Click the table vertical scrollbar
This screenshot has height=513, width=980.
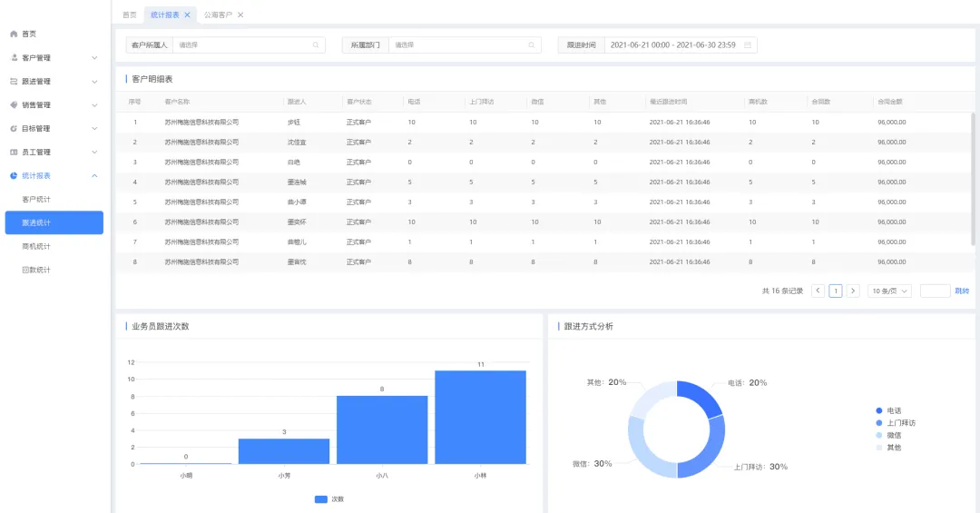(973, 179)
